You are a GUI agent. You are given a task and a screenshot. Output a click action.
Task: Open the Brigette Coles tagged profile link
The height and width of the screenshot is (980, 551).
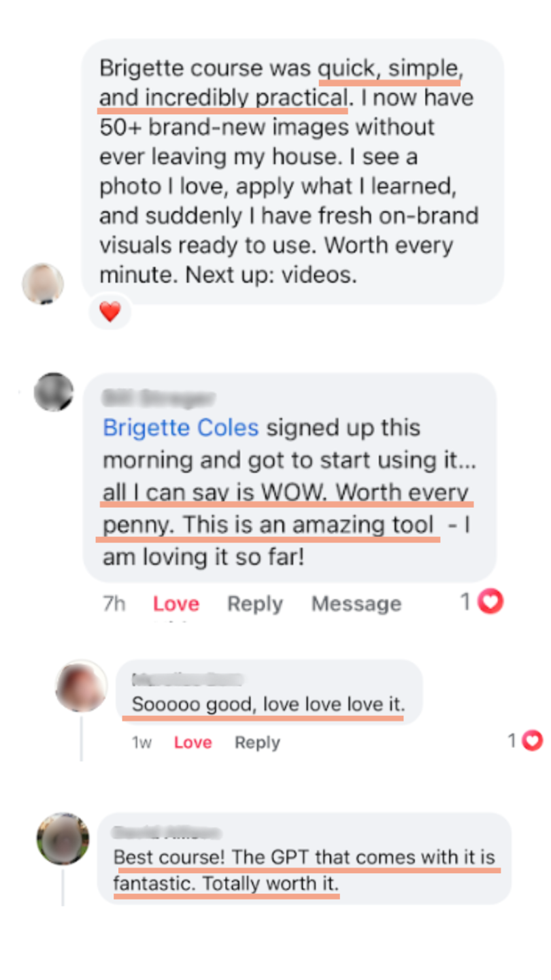pyautogui.click(x=181, y=428)
